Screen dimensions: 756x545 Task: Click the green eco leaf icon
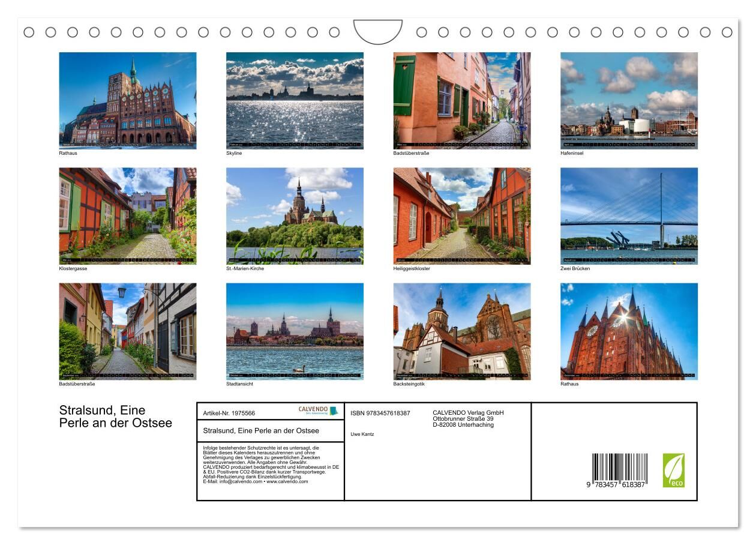(673, 470)
